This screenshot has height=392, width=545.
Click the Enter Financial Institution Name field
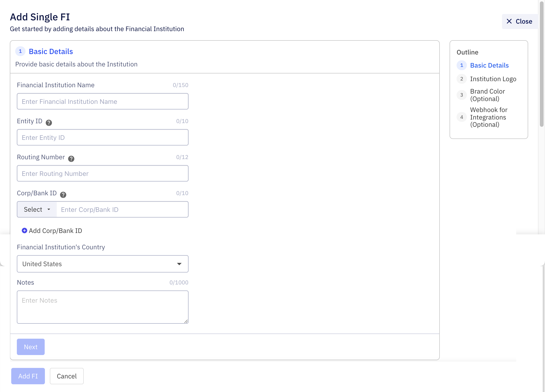pyautogui.click(x=102, y=101)
